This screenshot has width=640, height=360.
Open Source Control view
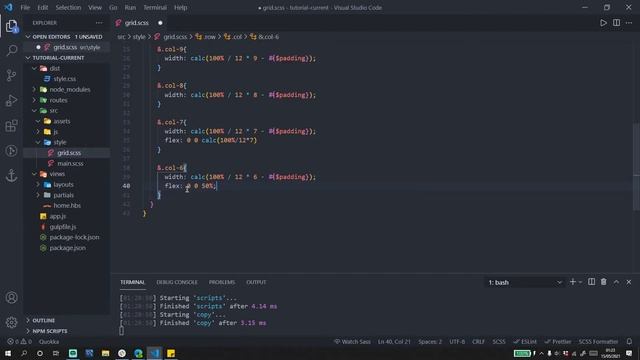tap(11, 76)
